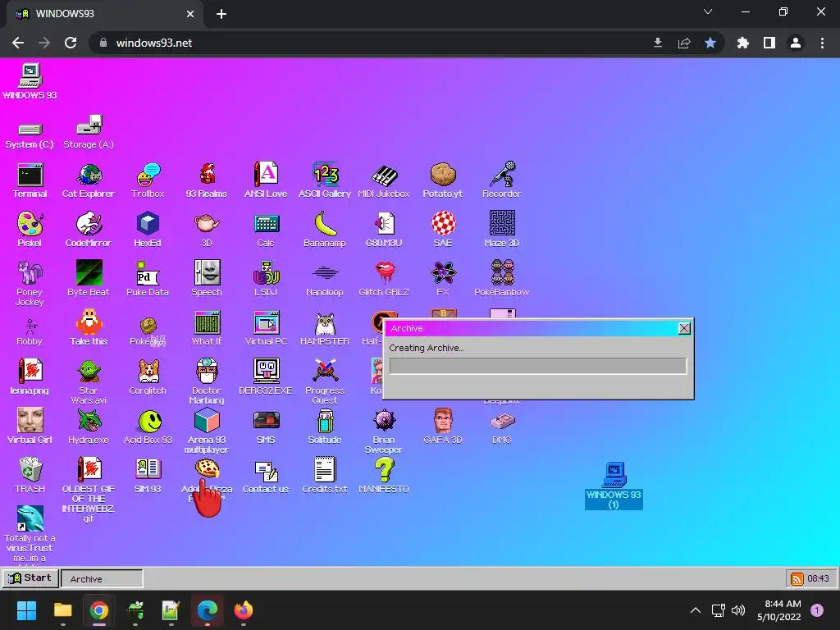The width and height of the screenshot is (840, 630).
Task: Open PokéRainbow icon
Action: point(501,279)
